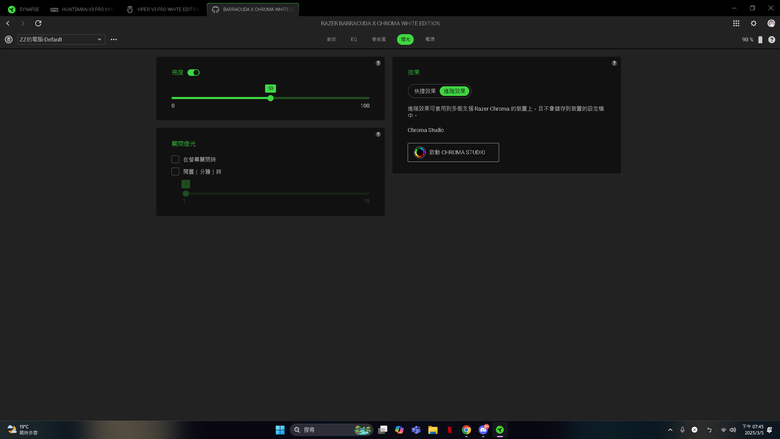Check the 在螢幕關閉時 checkbox
780x439 pixels.
click(175, 159)
